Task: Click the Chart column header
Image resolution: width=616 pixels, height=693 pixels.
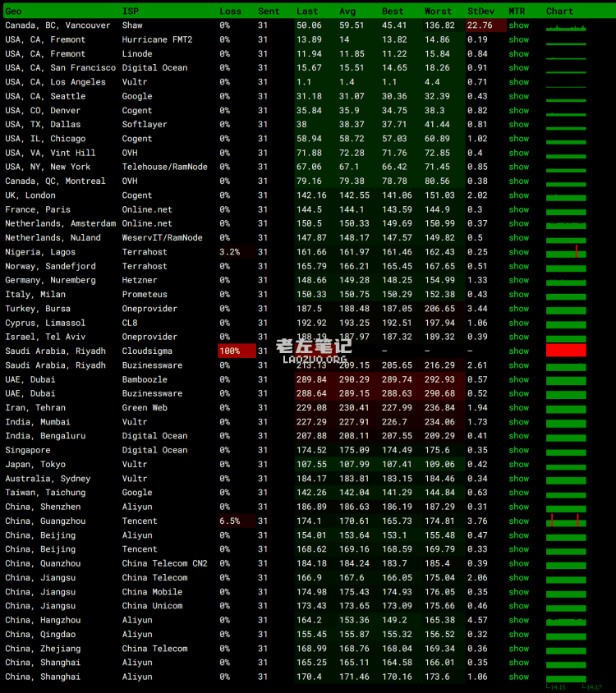Action: (559, 11)
